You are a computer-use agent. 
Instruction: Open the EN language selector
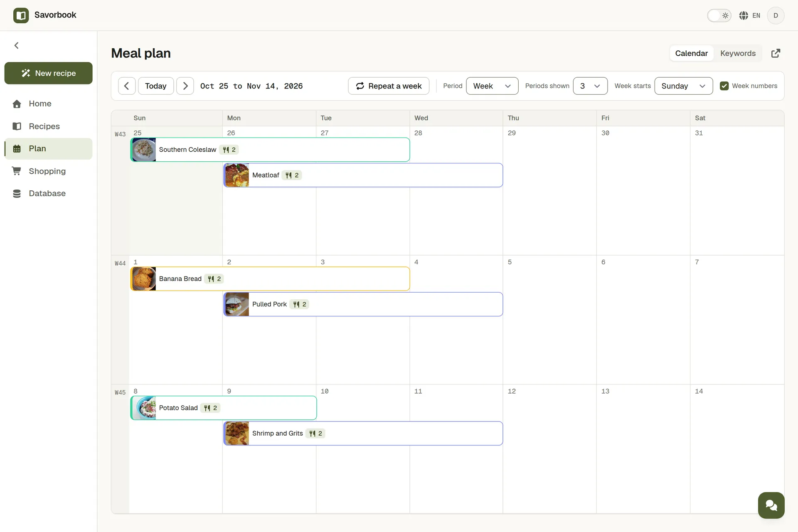pos(750,15)
